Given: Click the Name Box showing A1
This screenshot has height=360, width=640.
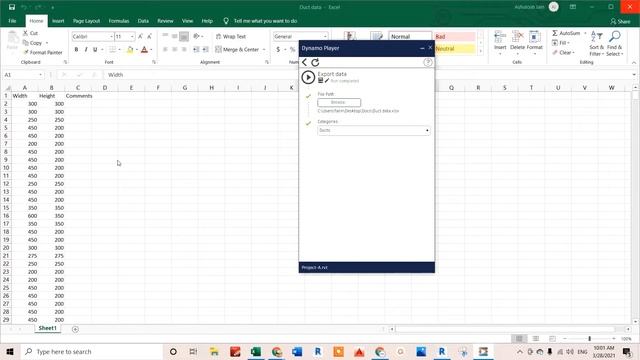Looking at the screenshot, I should pos(22,75).
